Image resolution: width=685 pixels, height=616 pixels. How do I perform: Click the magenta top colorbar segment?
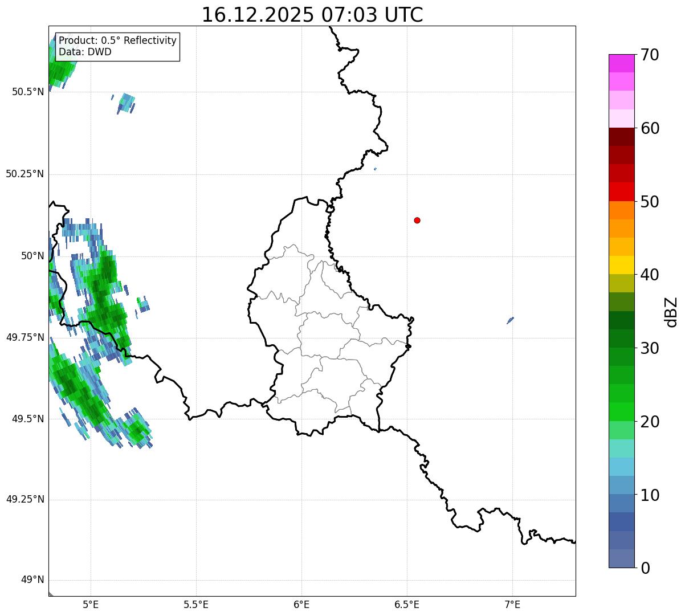pos(622,63)
